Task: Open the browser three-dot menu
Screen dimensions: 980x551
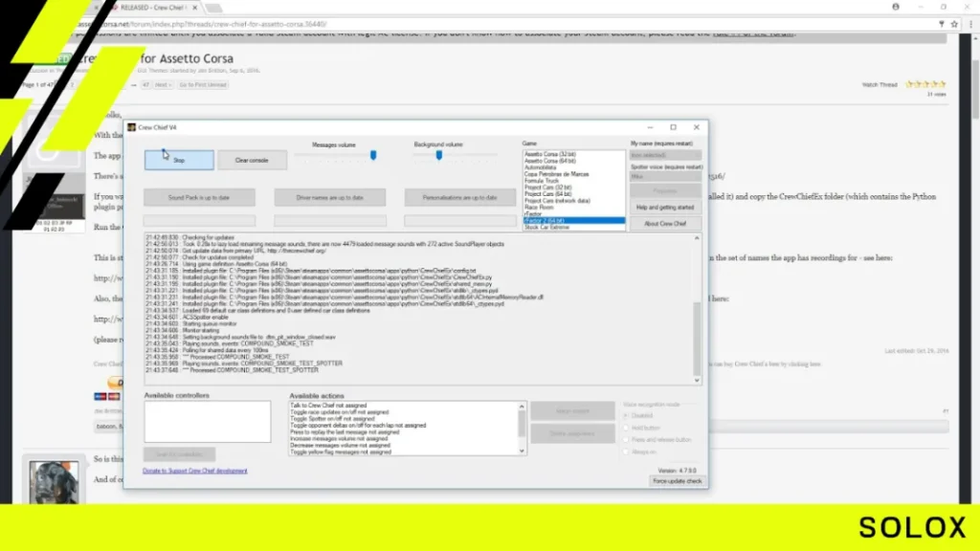Action: point(970,24)
